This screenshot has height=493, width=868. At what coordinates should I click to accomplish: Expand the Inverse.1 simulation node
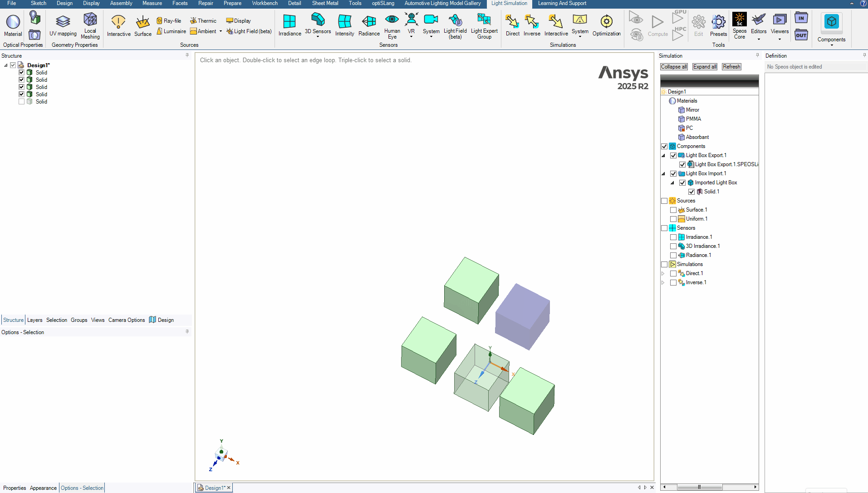(x=663, y=282)
